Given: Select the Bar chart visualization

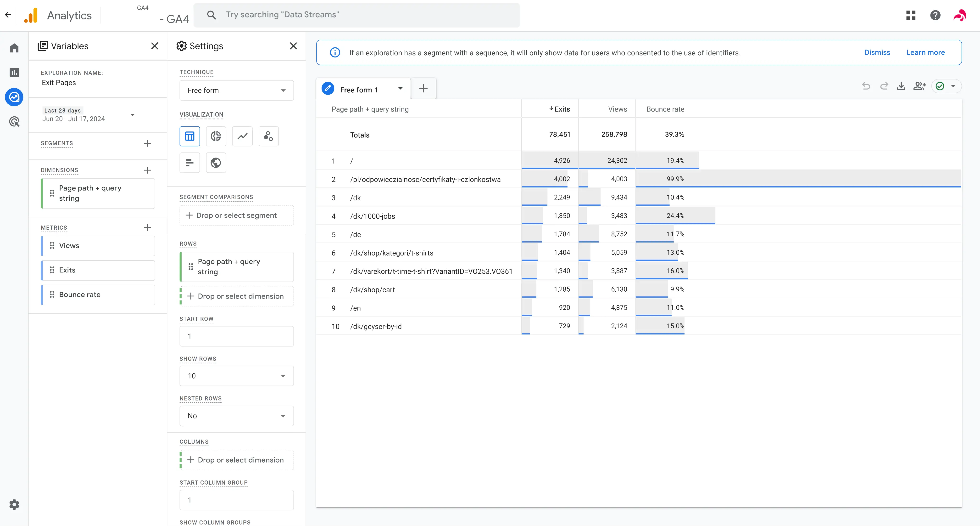Looking at the screenshot, I should [189, 163].
